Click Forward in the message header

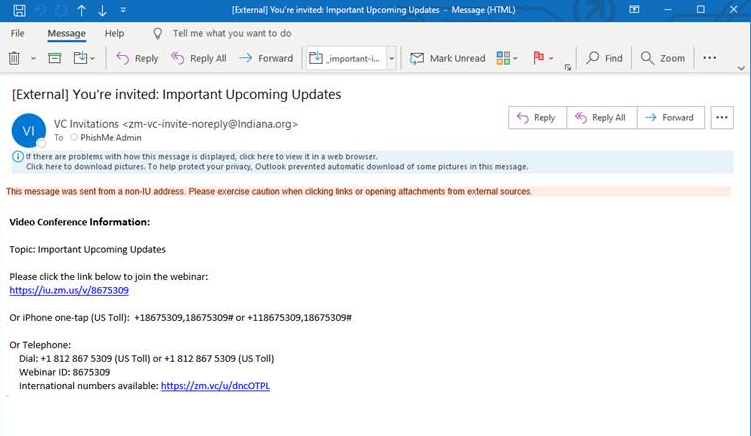pos(671,117)
